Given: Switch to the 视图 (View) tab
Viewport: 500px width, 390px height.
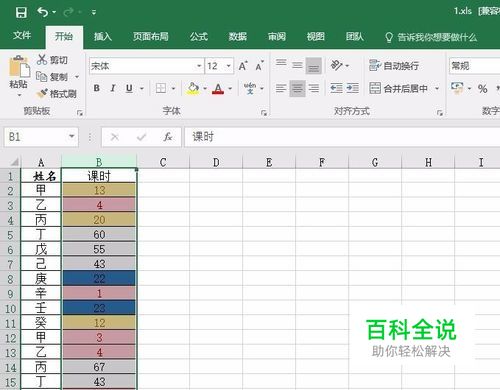Looking at the screenshot, I should [x=315, y=36].
